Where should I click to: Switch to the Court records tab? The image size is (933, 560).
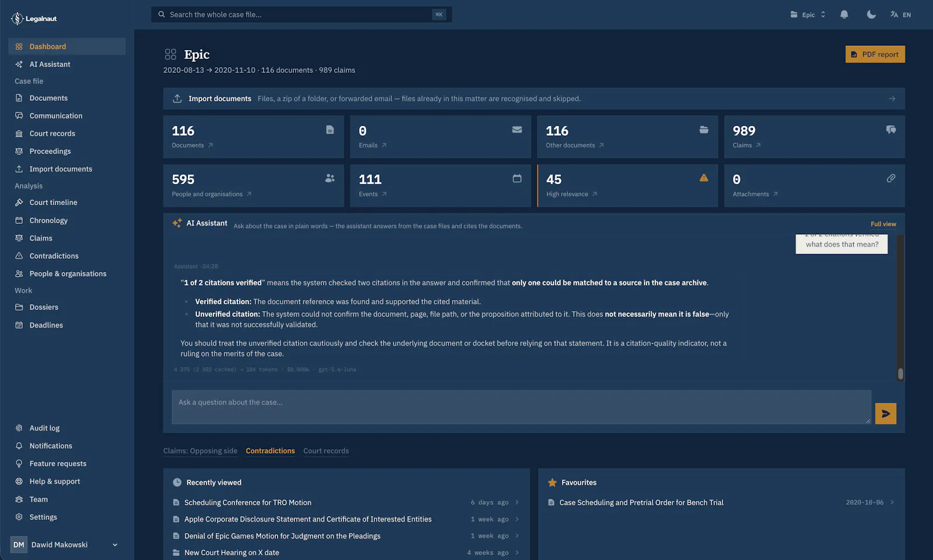click(326, 451)
